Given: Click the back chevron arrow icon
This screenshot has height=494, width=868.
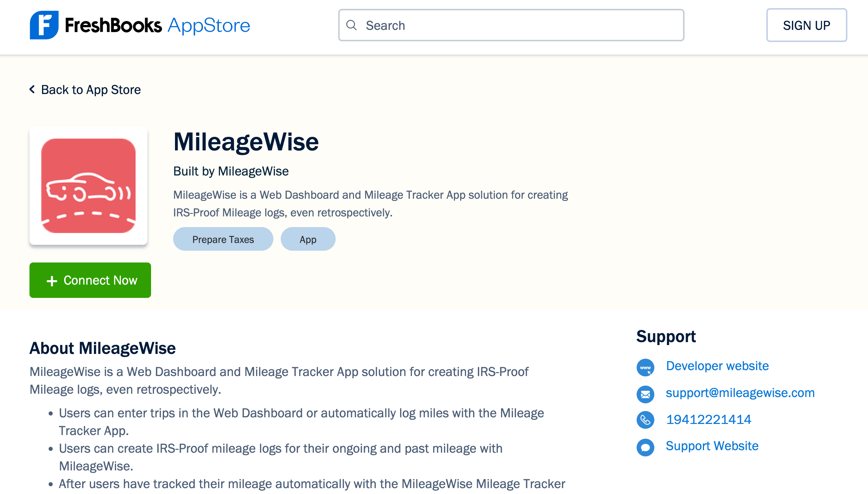Looking at the screenshot, I should tap(32, 89).
